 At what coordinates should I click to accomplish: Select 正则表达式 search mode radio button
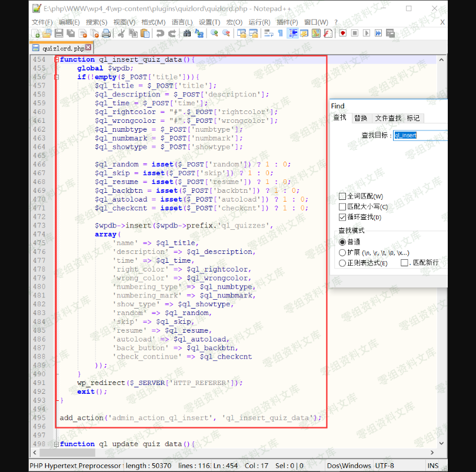342,263
